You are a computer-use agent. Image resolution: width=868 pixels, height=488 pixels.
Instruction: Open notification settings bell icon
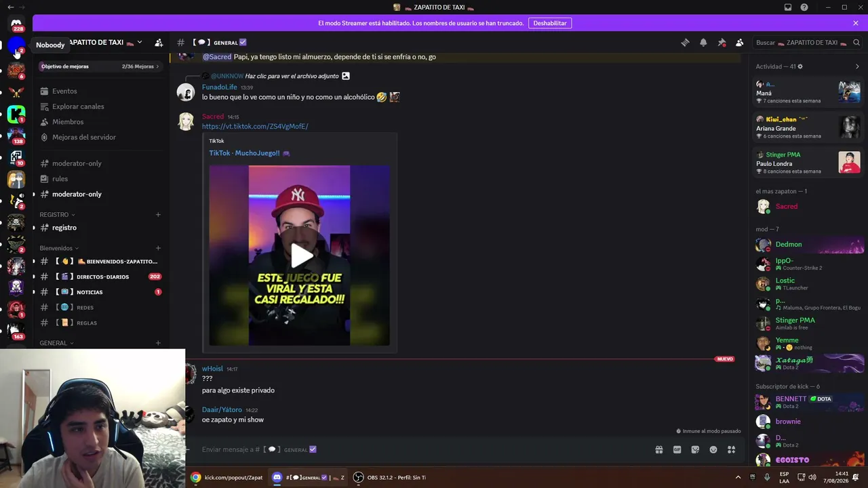coord(703,43)
